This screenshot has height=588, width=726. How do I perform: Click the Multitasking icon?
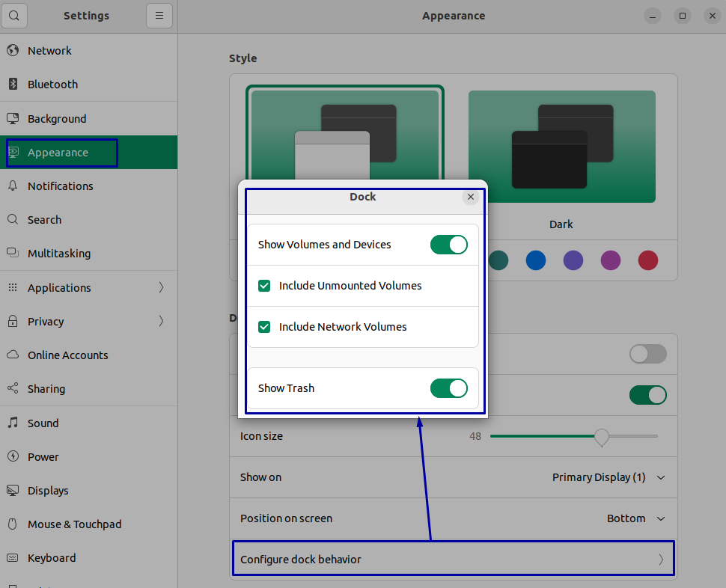(13, 253)
